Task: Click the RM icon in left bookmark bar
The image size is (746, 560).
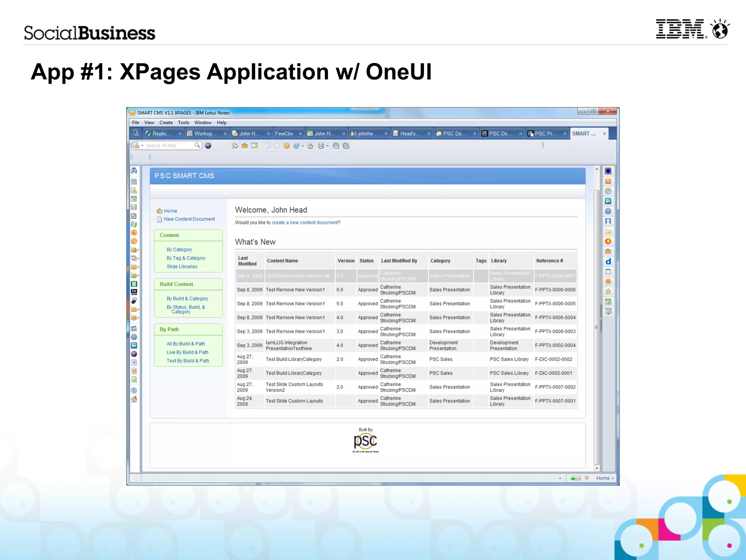Action: pyautogui.click(x=134, y=292)
